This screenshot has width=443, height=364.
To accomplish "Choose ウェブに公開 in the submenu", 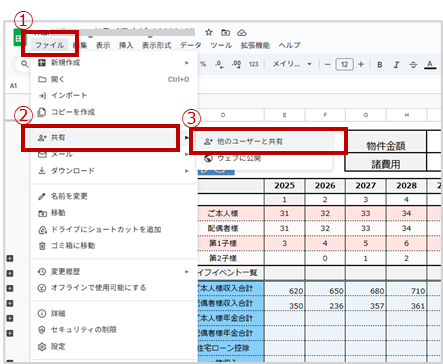I will pos(264,158).
